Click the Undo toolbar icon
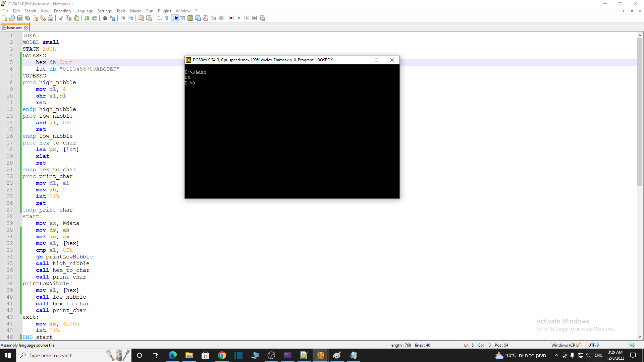This screenshot has height=362, width=644. [x=87, y=18]
